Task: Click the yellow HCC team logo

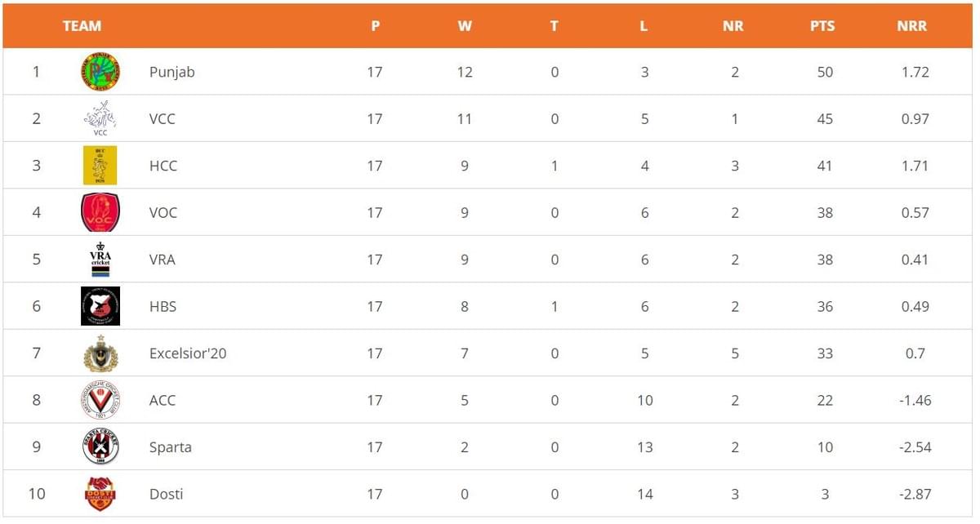Action: 100,166
